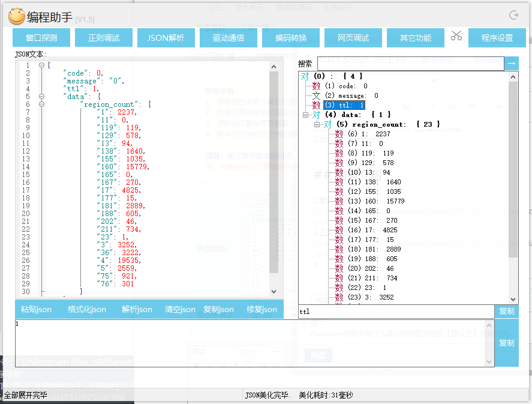This screenshot has width=532, height=404.
Task: Click line number 30 in editor gutter
Action: (26, 292)
